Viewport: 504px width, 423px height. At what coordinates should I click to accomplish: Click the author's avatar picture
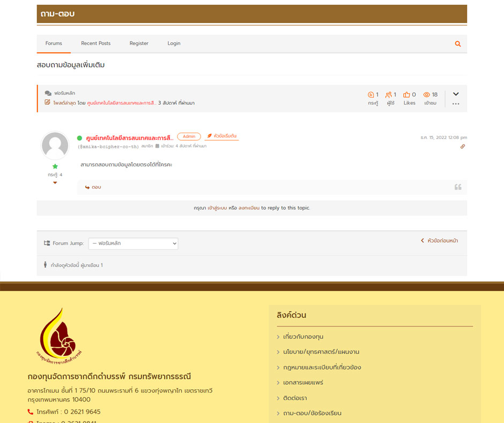(x=55, y=145)
